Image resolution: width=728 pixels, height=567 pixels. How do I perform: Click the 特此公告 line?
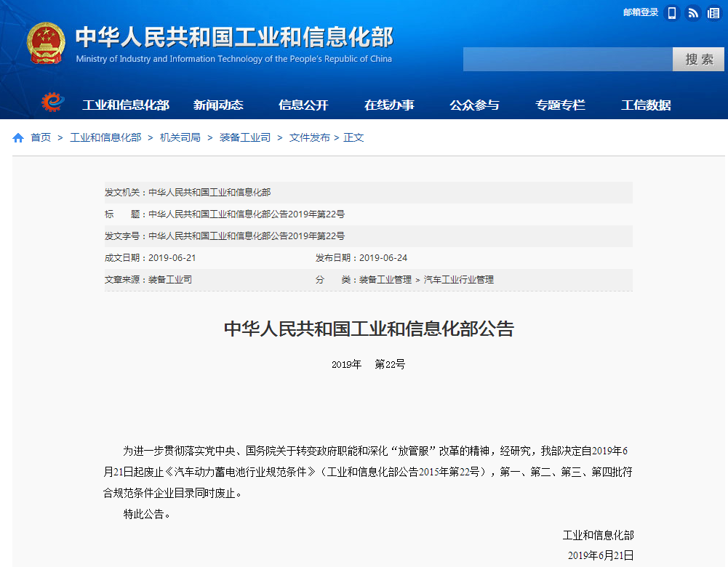[x=147, y=514]
